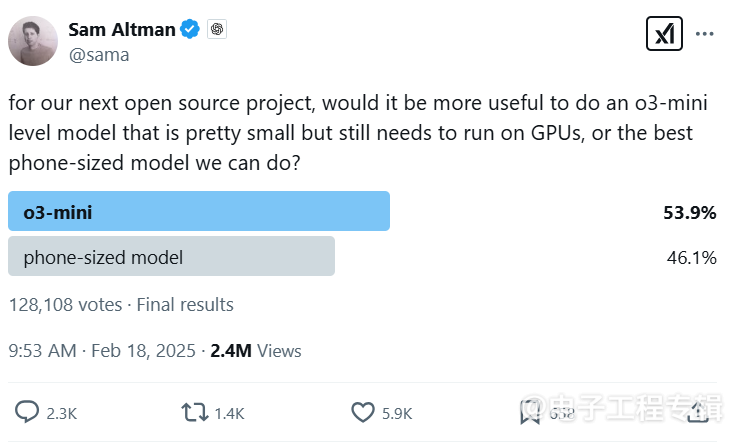
Task: Open the @sama handle link
Action: pos(98,54)
